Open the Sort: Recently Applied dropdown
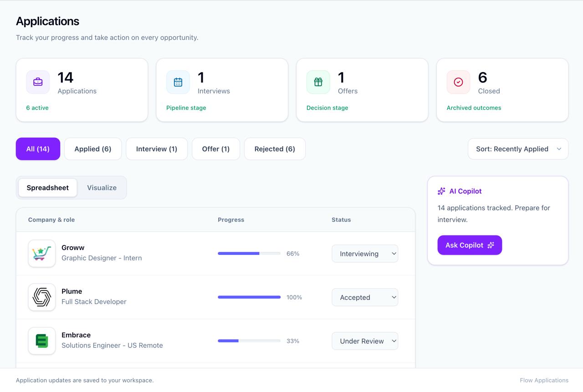This screenshot has width=583, height=392. 518,149
